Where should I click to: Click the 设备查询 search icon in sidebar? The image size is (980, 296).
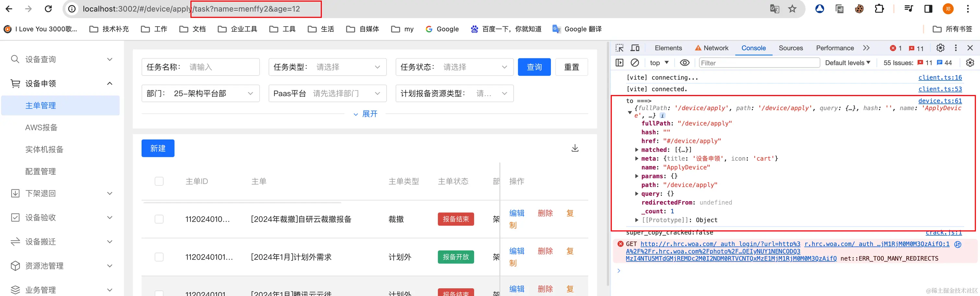coord(15,59)
